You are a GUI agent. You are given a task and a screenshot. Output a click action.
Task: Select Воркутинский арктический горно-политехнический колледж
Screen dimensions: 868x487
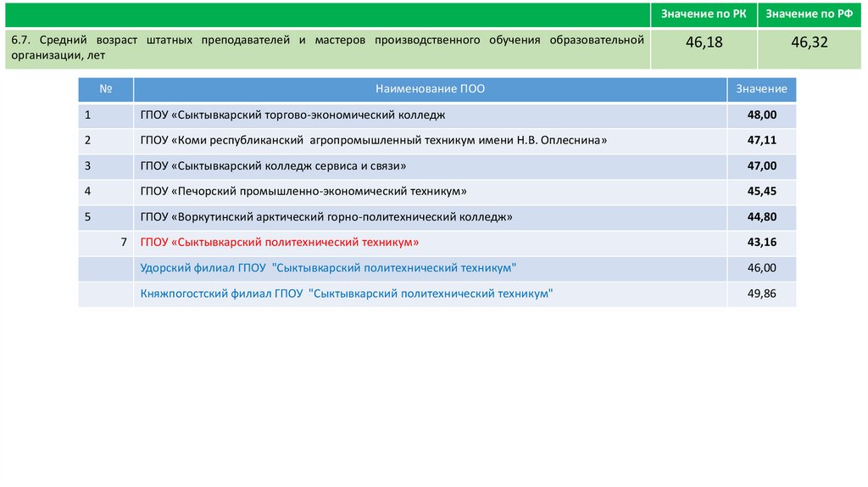coord(326,216)
